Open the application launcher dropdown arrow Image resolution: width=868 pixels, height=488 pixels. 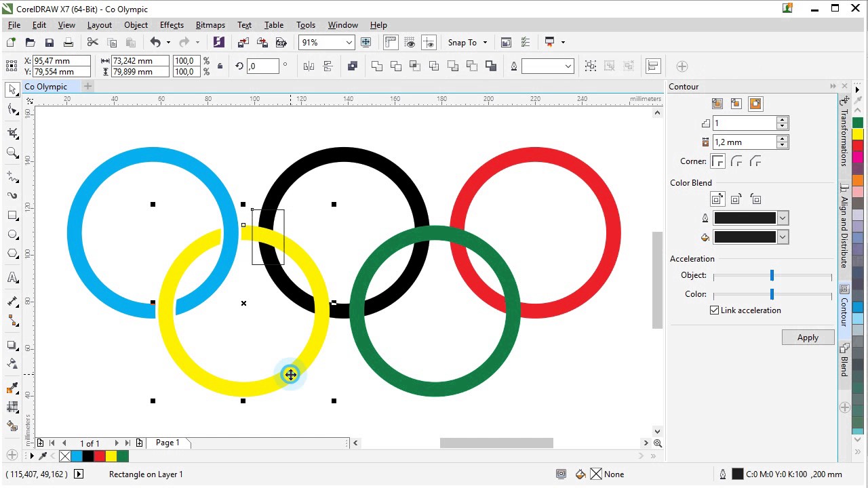coord(562,43)
